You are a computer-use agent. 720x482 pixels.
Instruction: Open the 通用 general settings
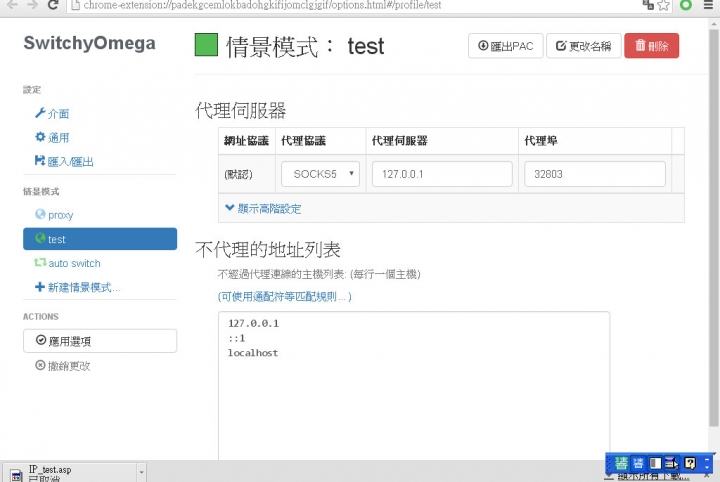coord(52,137)
